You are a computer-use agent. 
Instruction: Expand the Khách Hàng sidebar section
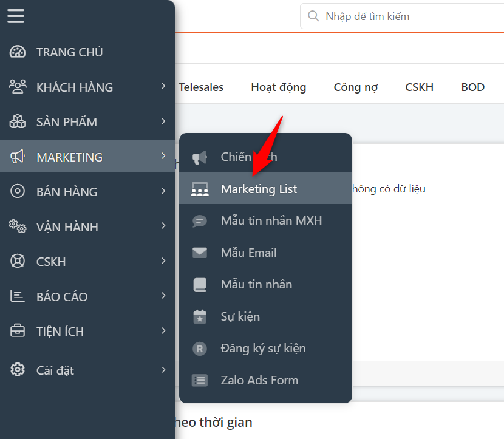[x=163, y=87]
